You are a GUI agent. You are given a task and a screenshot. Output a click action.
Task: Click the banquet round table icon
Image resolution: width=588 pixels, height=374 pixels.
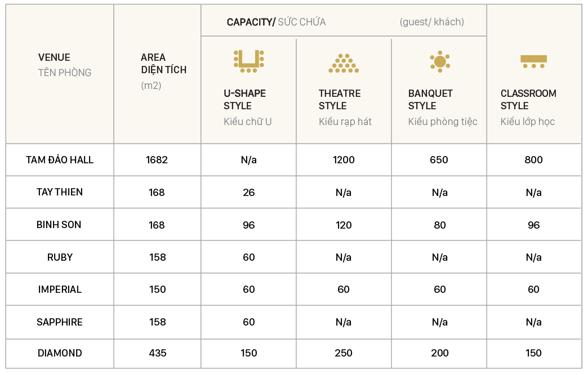(439, 61)
